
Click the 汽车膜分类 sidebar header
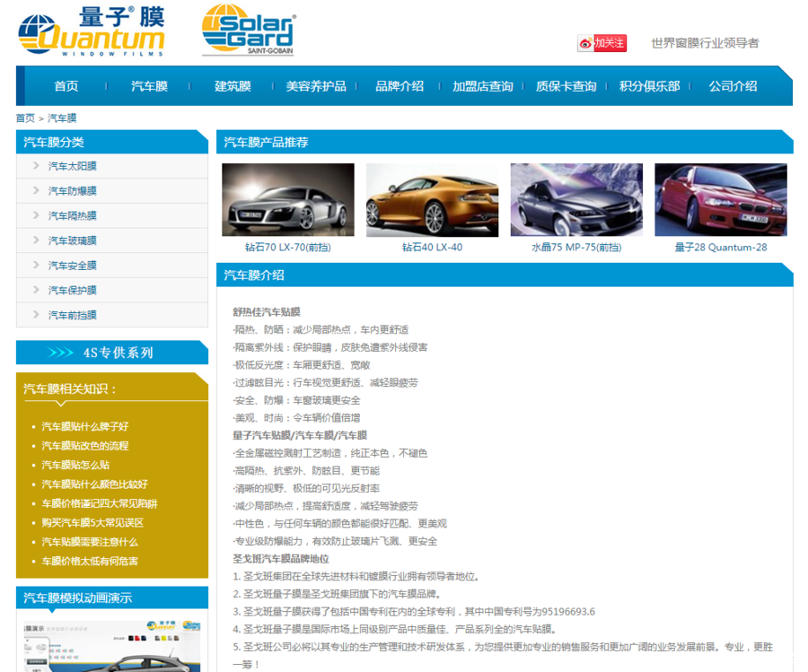click(112, 142)
